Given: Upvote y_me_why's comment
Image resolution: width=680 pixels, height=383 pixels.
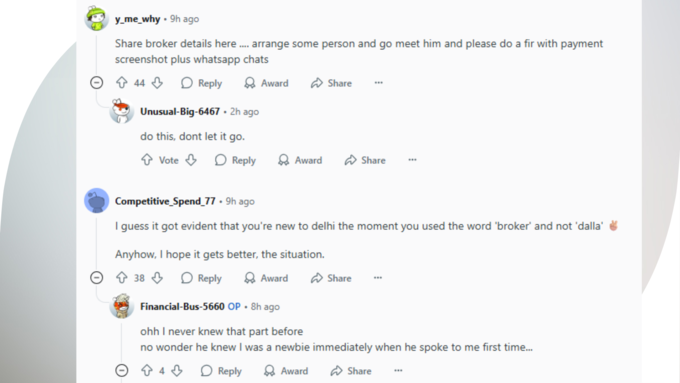Looking at the screenshot, I should [x=122, y=83].
